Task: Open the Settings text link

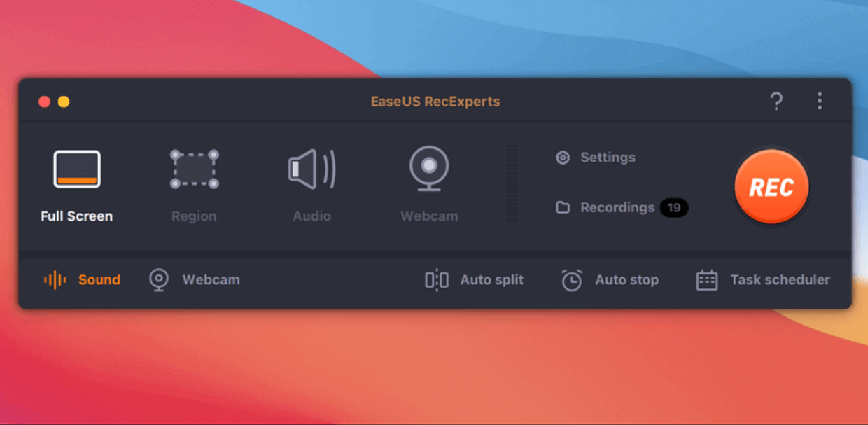Action: tap(608, 158)
